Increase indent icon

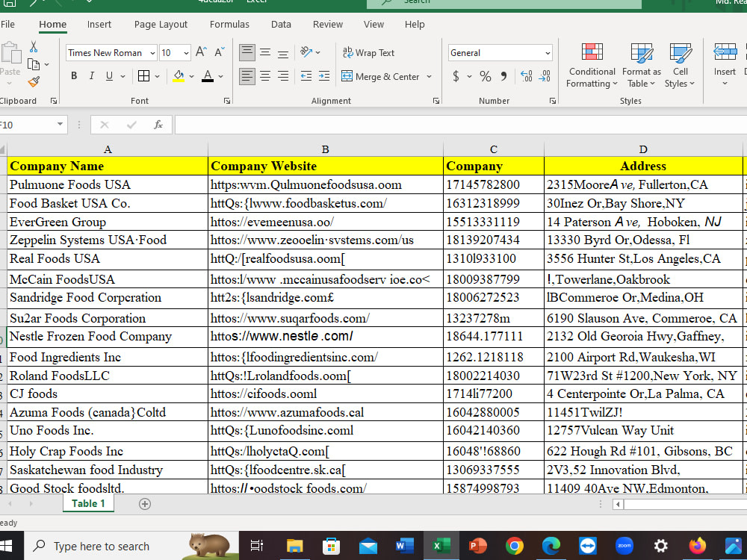(x=324, y=76)
